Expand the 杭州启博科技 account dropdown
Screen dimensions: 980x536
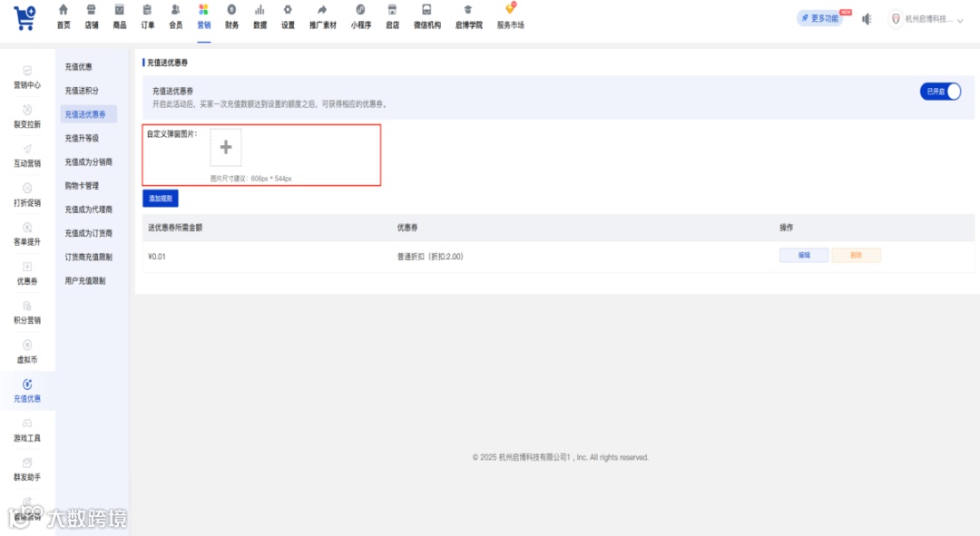coord(928,19)
